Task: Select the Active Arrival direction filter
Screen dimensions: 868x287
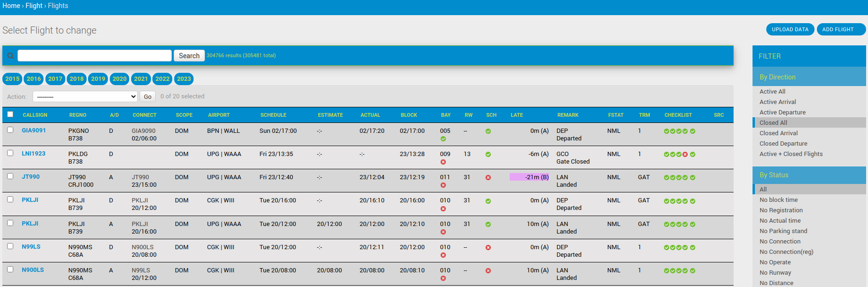Action: coord(778,102)
